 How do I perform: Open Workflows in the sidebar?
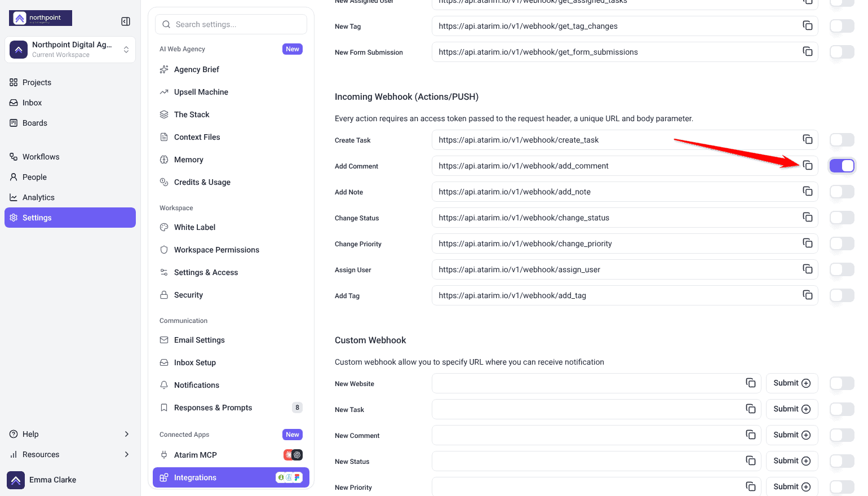pyautogui.click(x=70, y=157)
